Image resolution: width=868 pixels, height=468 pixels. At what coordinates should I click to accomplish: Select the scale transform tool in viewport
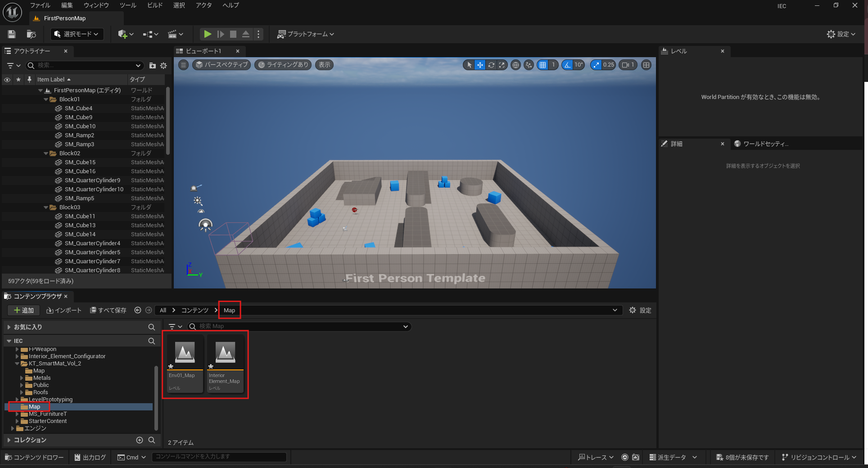pyautogui.click(x=502, y=65)
